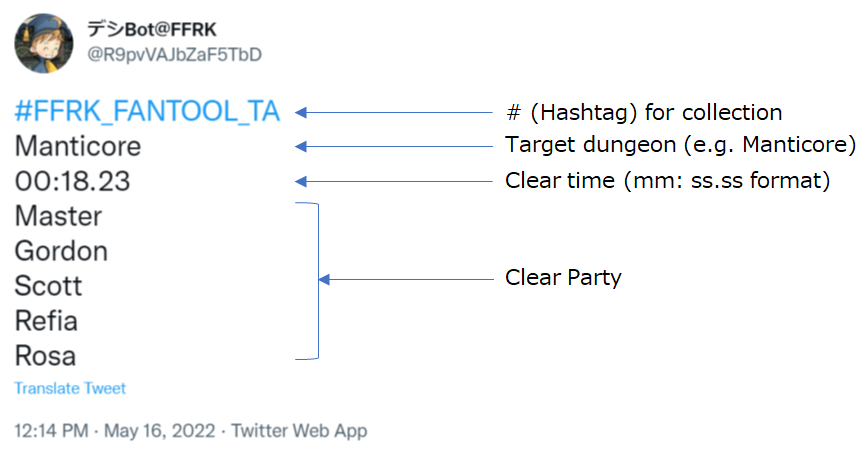
Task: Click the party member name Rosa
Action: [45, 355]
